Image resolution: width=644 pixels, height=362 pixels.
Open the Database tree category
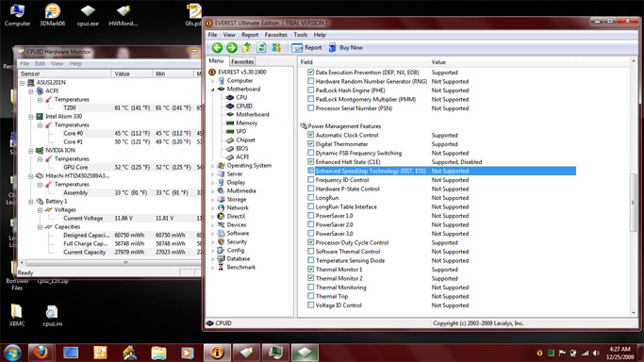point(239,259)
